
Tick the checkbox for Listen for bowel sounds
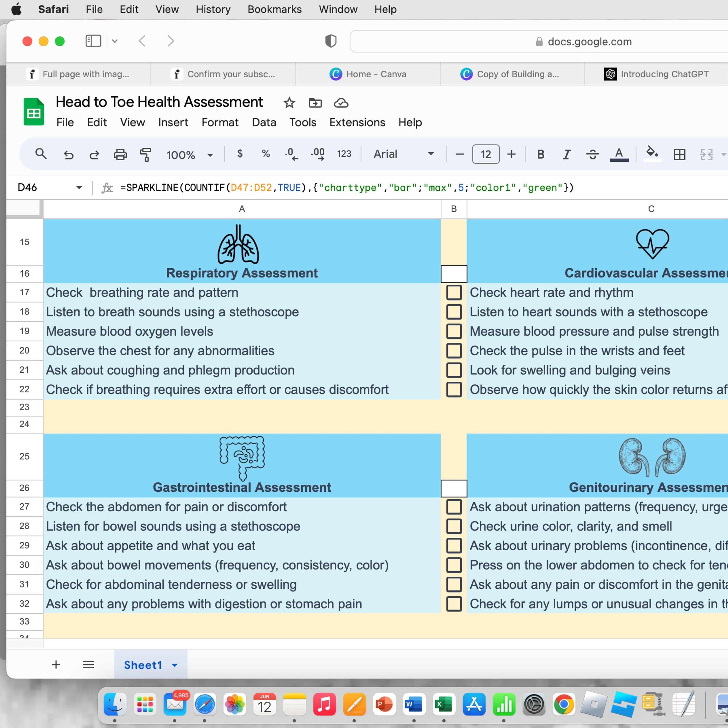(454, 526)
